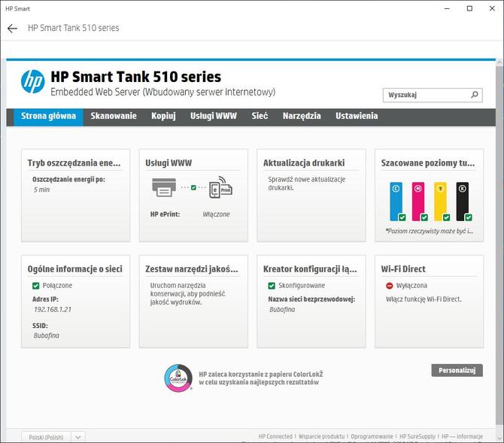Open the HP Connected link
504x443 pixels.
tap(275, 436)
